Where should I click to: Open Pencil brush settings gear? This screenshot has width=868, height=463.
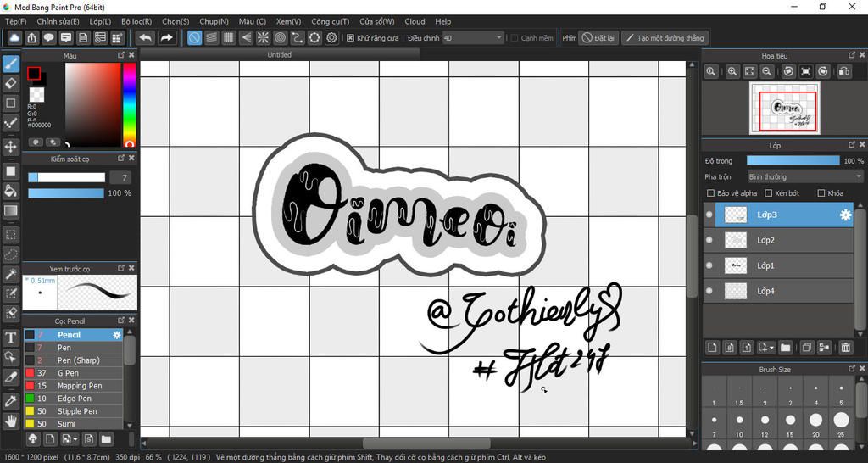tap(117, 335)
